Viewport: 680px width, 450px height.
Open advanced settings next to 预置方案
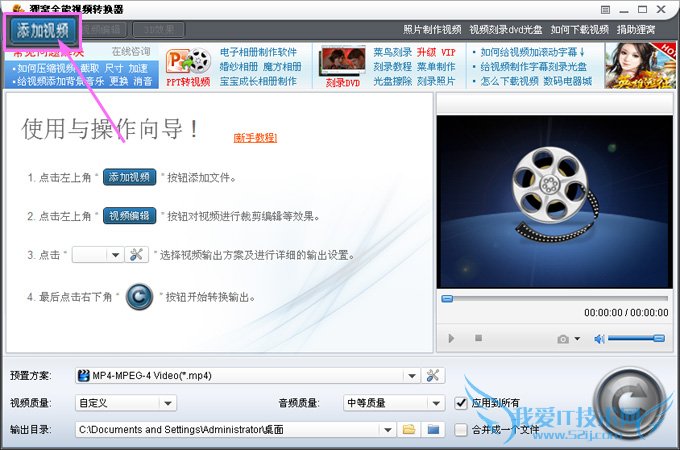[433, 375]
